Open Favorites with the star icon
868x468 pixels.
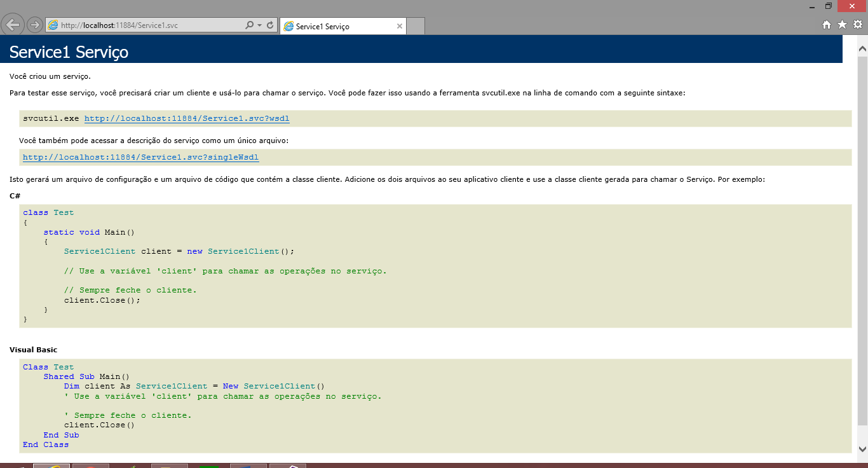(x=842, y=25)
